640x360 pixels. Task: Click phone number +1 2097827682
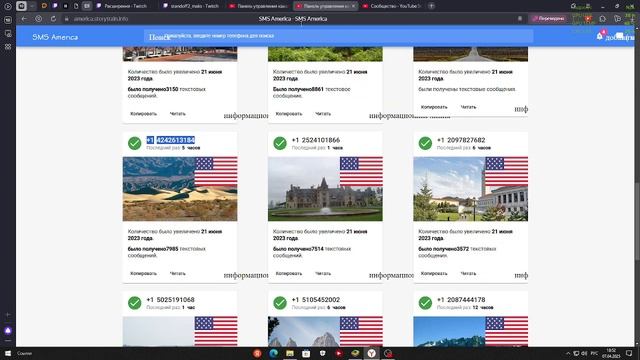coord(461,140)
